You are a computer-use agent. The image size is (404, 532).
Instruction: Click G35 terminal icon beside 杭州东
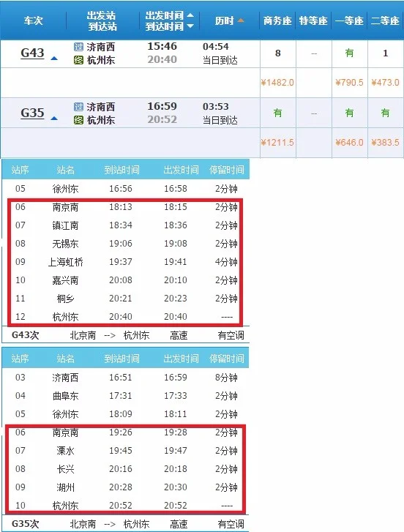click(x=78, y=120)
